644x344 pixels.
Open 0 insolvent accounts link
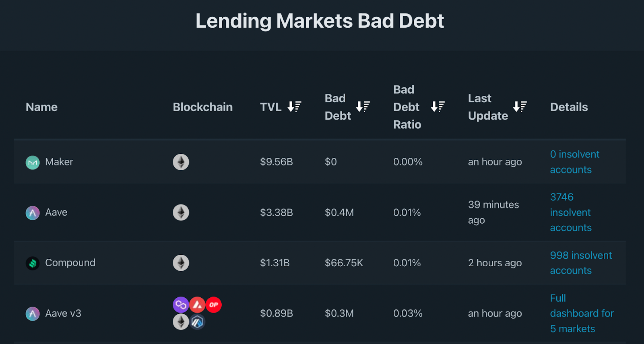click(x=574, y=162)
